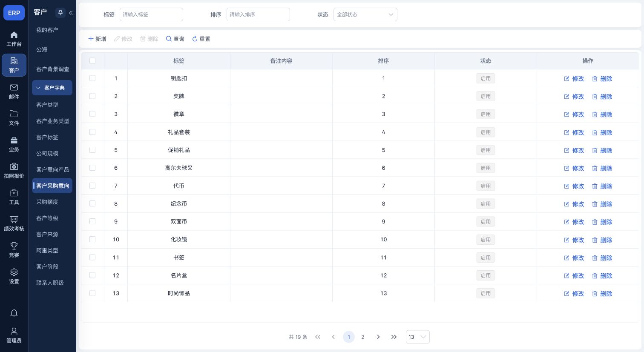Click 修改 link for 书签 row

point(574,258)
